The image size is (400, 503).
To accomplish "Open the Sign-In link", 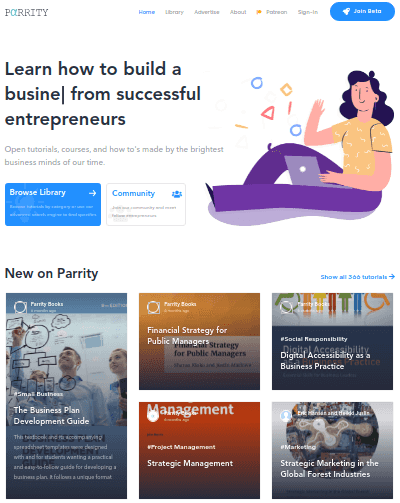I will click(308, 12).
